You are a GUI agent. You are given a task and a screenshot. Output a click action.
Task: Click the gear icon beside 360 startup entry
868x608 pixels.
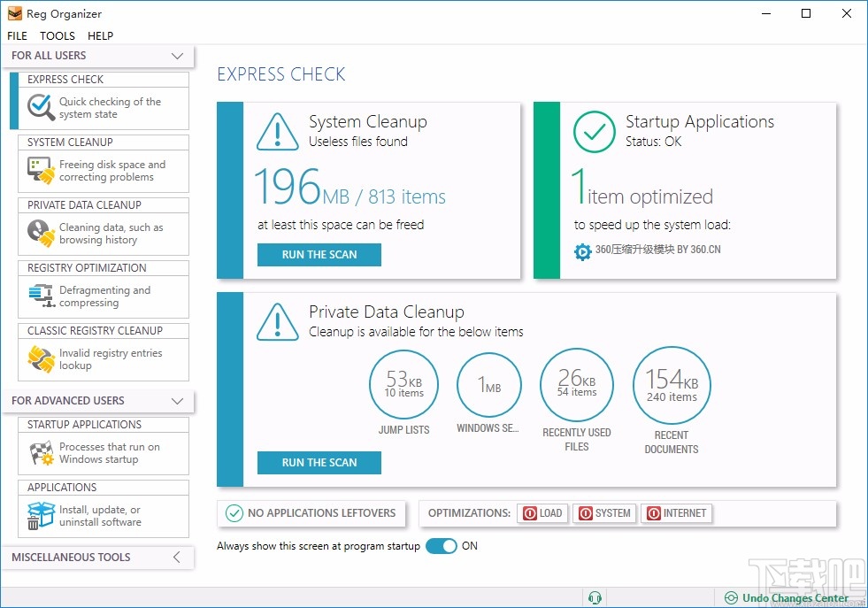[x=582, y=251]
